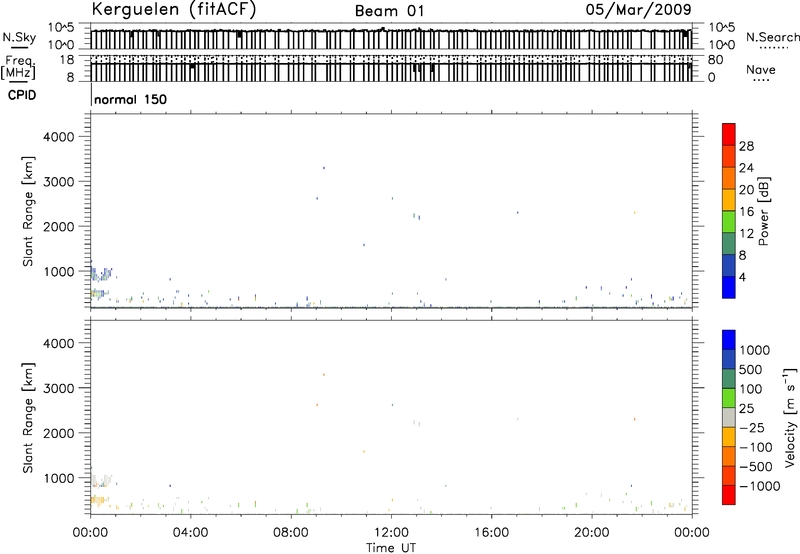Screen dimensions: 800x554
Task: Click the 'Power [dB]' colorbar label
Action: (764, 211)
